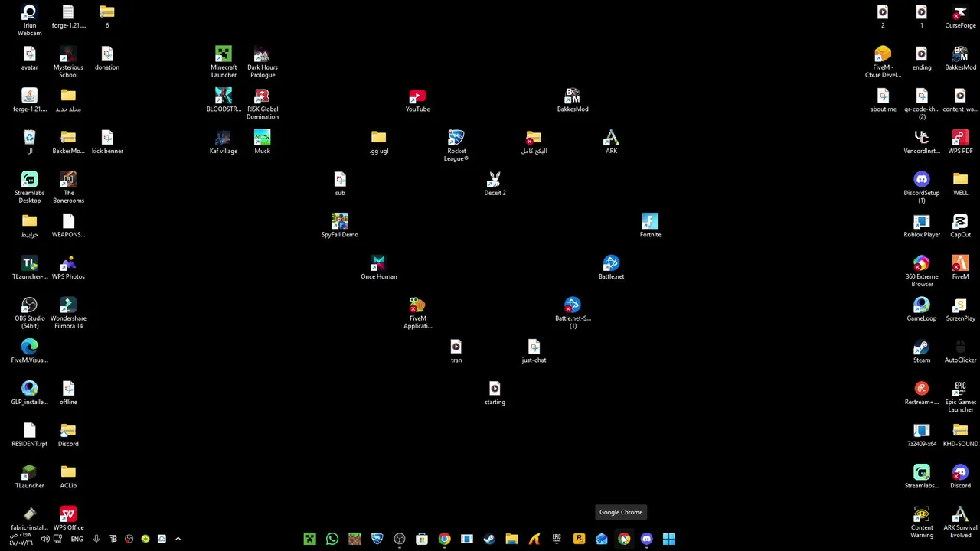Open the volume speaker control
Image resolution: width=980 pixels, height=551 pixels.
[x=44, y=539]
